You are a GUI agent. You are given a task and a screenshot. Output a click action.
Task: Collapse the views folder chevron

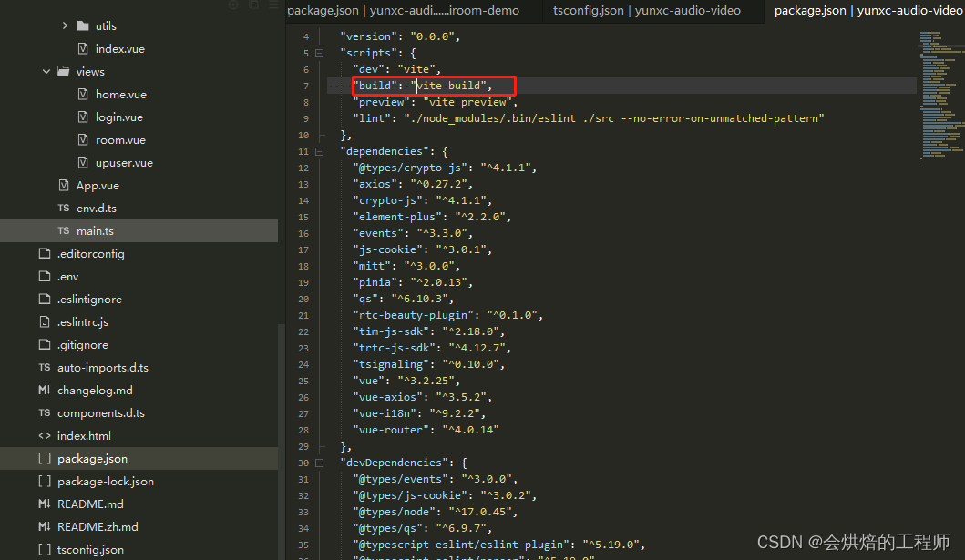(46, 71)
